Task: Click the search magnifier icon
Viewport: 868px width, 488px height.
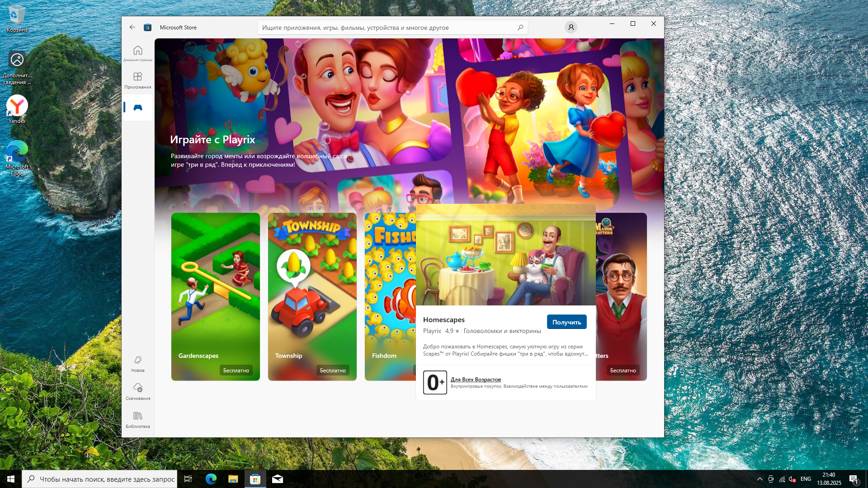Action: click(x=520, y=27)
